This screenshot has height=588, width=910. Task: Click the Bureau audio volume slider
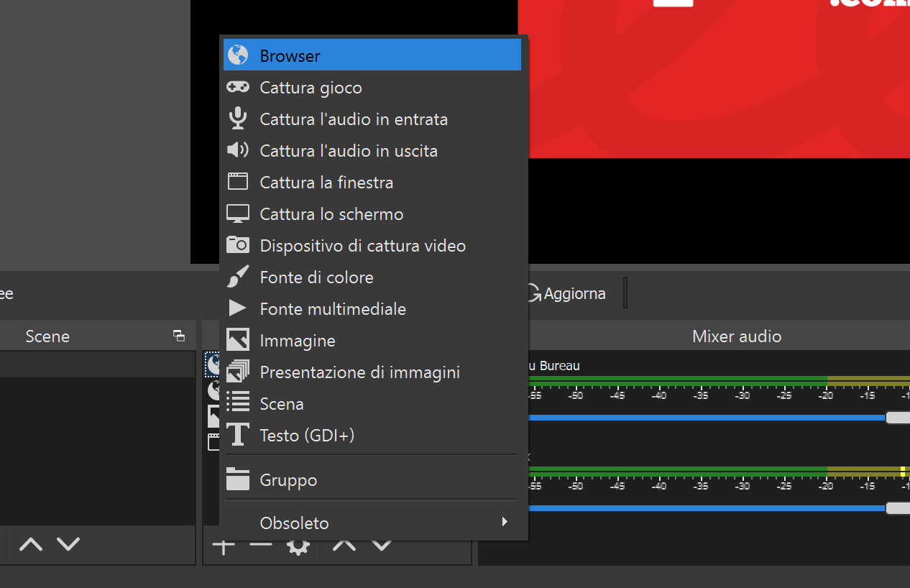(708, 418)
